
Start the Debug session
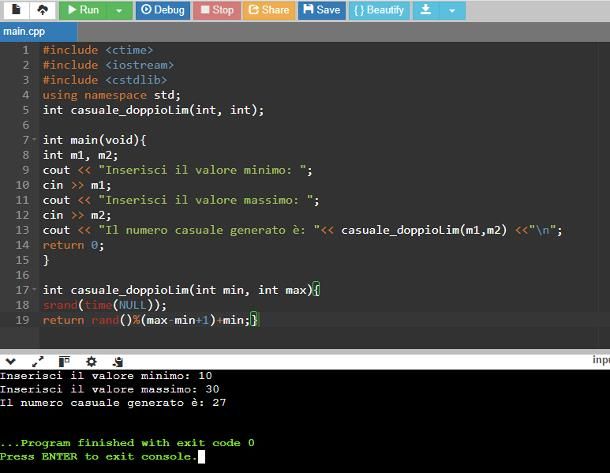[x=163, y=10]
